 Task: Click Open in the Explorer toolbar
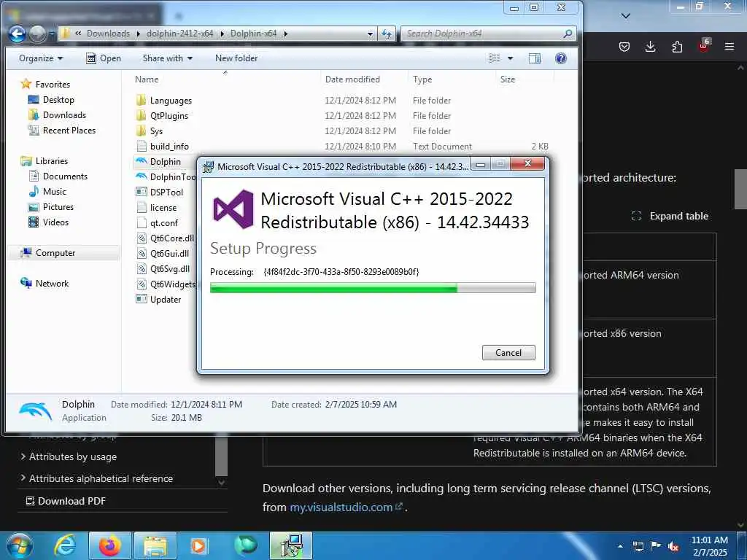pos(104,58)
